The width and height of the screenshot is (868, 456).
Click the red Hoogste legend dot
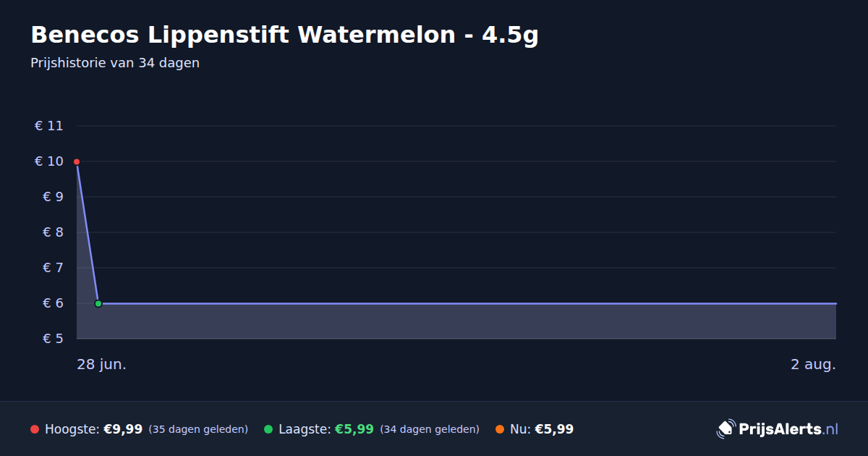[x=35, y=429]
